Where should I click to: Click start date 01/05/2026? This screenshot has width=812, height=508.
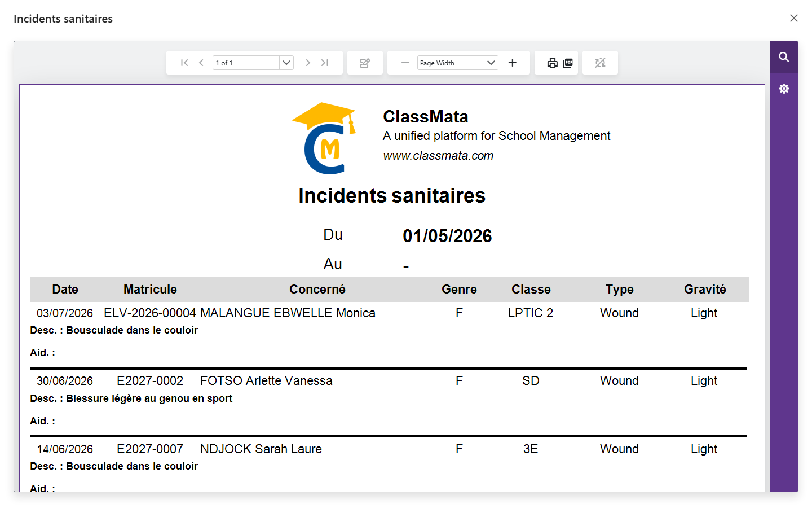(x=447, y=236)
